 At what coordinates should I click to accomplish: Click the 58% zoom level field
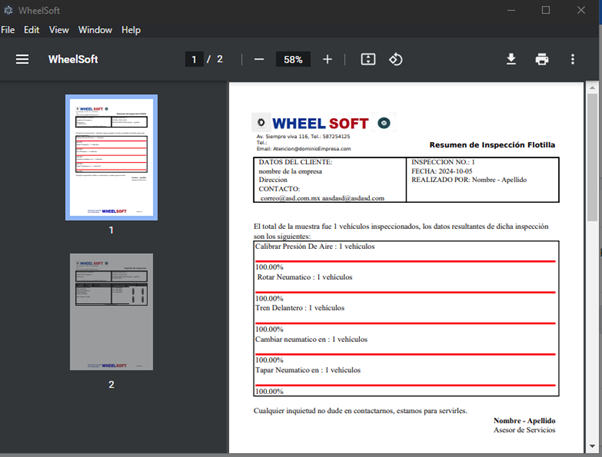tap(293, 60)
